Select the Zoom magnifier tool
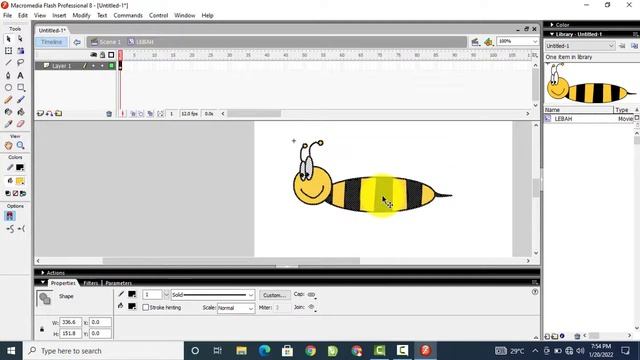Image resolution: width=640 pixels, height=360 pixels. click(x=20, y=145)
